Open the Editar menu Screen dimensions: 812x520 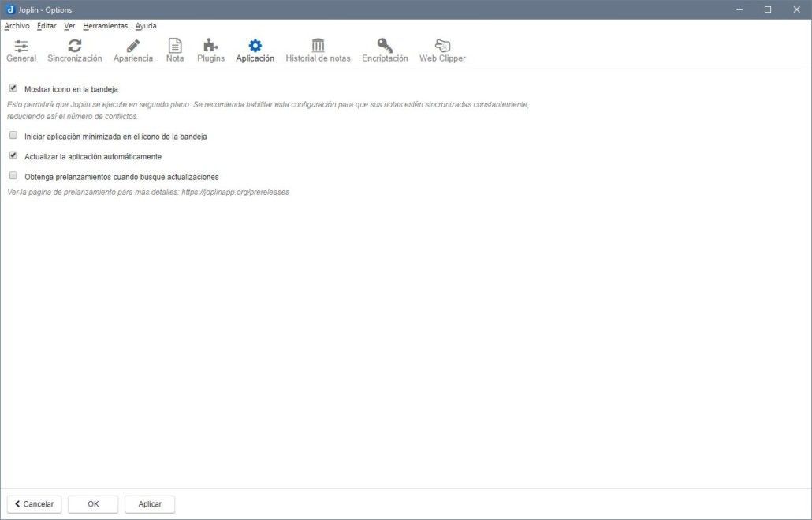tap(47, 26)
